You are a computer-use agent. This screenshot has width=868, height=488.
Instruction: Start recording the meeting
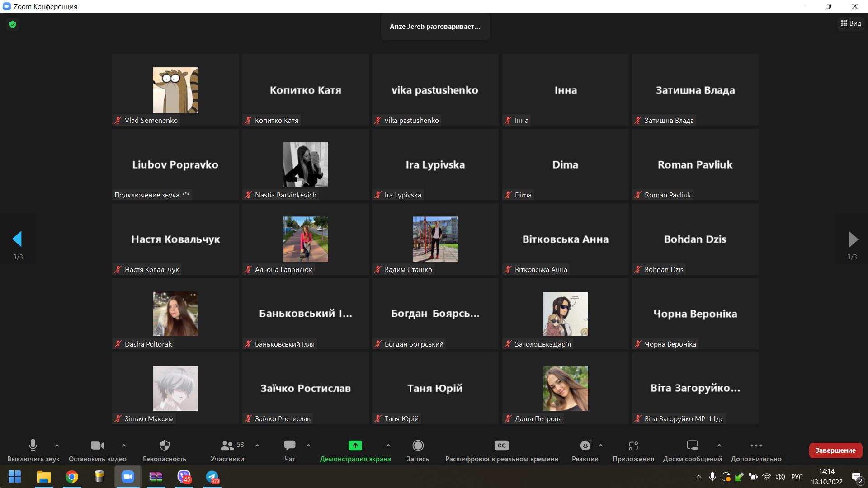(x=418, y=446)
